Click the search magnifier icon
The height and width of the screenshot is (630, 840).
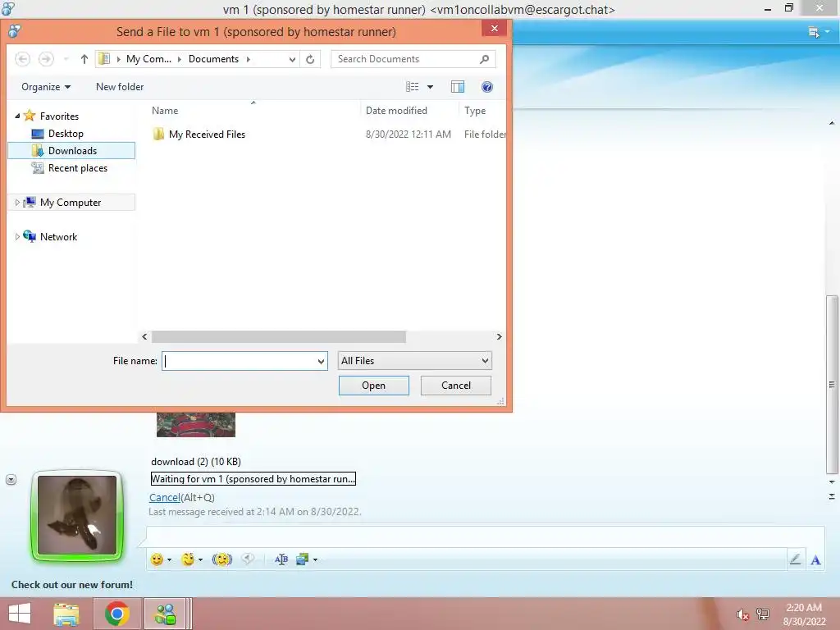coord(484,59)
